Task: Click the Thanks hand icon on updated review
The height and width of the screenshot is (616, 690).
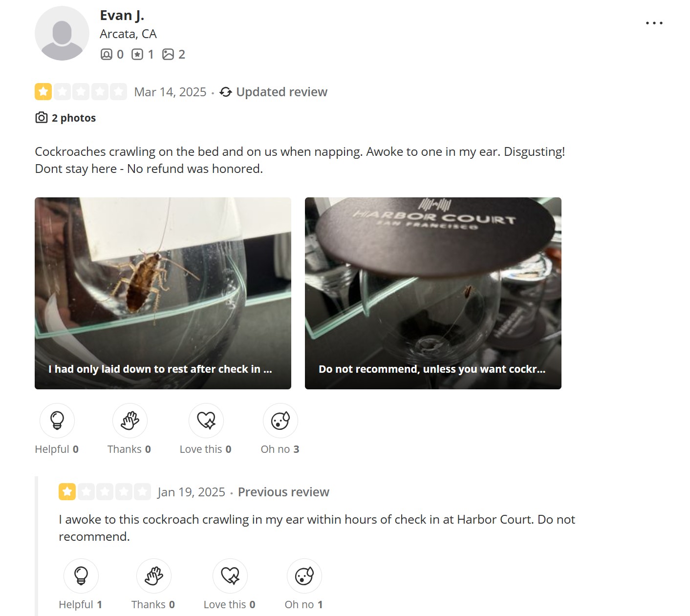Action: 130,421
